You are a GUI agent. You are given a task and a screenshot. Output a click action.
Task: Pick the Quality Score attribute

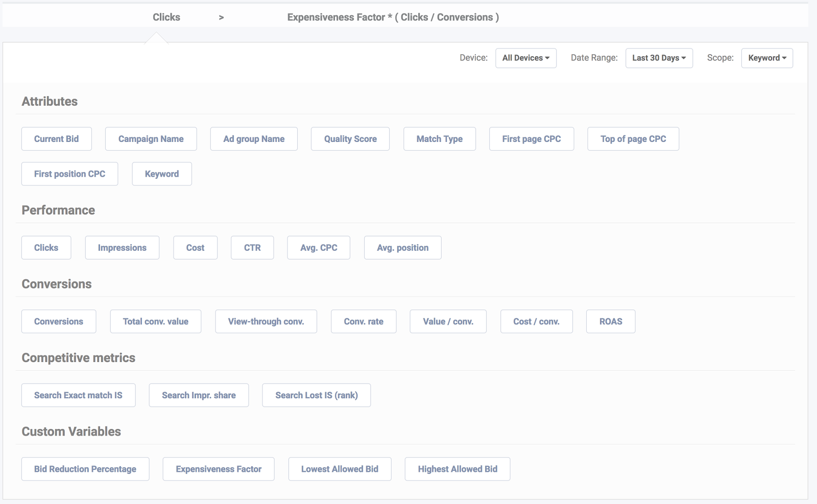[x=350, y=139]
